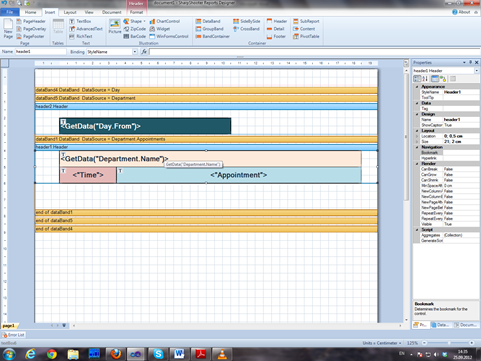Click the zoom in plus button
The width and height of the screenshot is (481, 361).
[471, 343]
